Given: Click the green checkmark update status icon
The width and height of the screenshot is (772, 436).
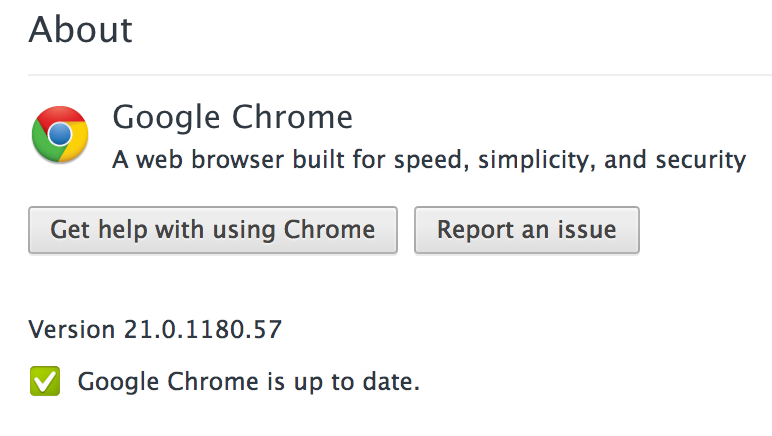Looking at the screenshot, I should (x=45, y=381).
